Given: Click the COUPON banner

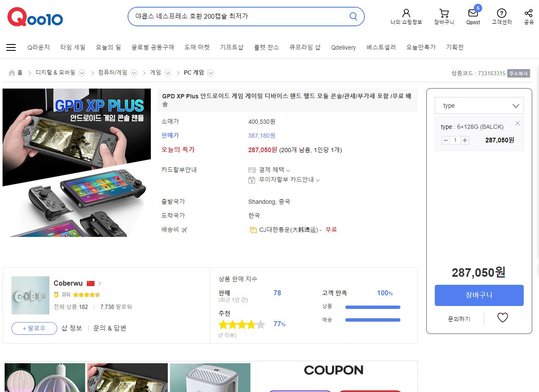Looking at the screenshot, I should [337, 377].
